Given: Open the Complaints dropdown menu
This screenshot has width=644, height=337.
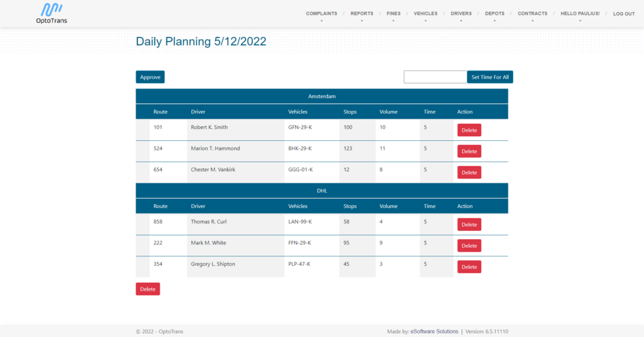Looking at the screenshot, I should click(x=321, y=14).
